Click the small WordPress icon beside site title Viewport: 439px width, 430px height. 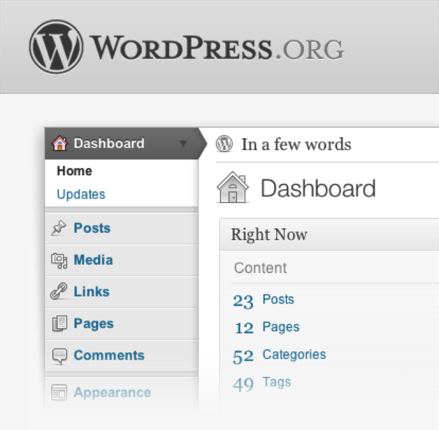tap(224, 144)
